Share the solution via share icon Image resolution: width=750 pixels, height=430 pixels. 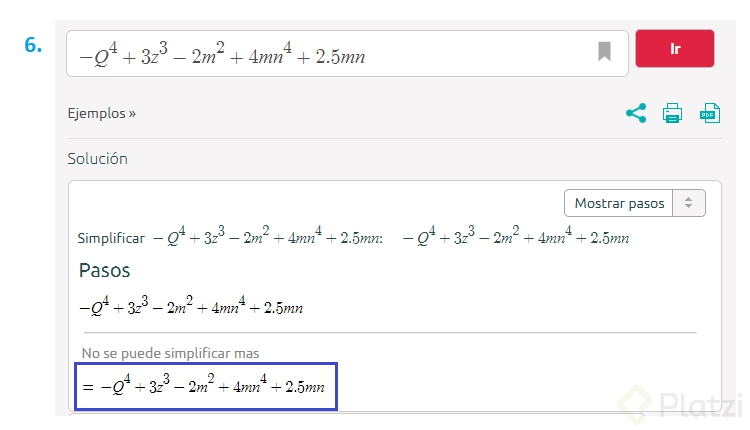pos(636,113)
